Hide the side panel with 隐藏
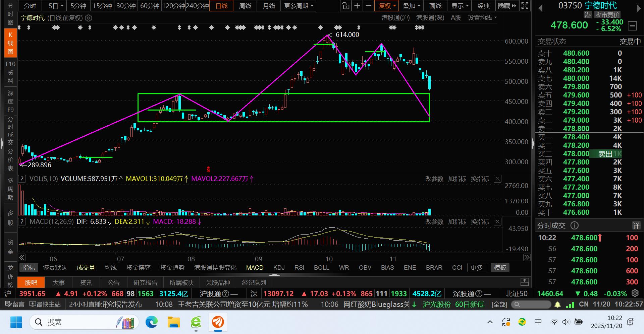Image resolution: width=644 pixels, height=334 pixels. (x=507, y=6)
